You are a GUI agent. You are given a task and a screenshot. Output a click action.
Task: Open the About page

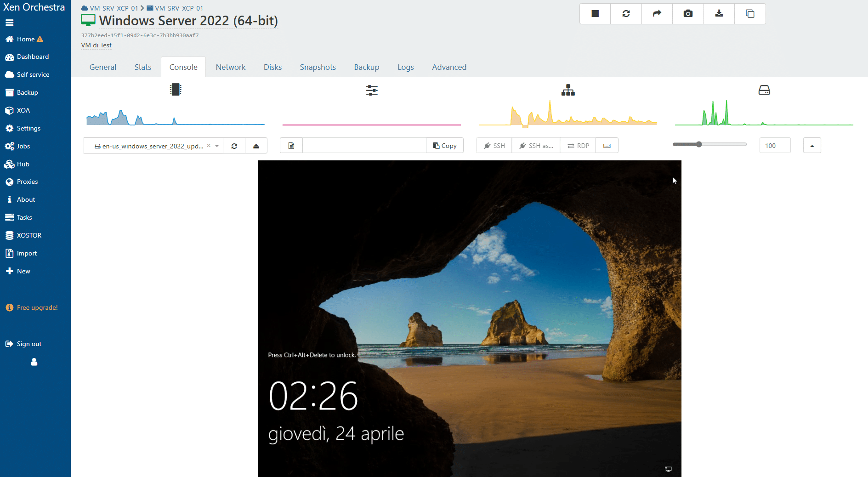(x=20, y=199)
